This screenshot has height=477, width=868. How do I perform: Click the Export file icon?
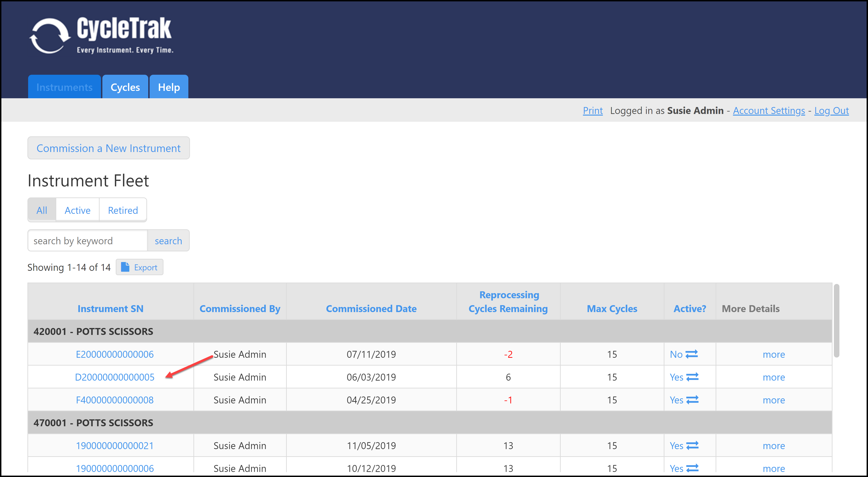tap(125, 267)
